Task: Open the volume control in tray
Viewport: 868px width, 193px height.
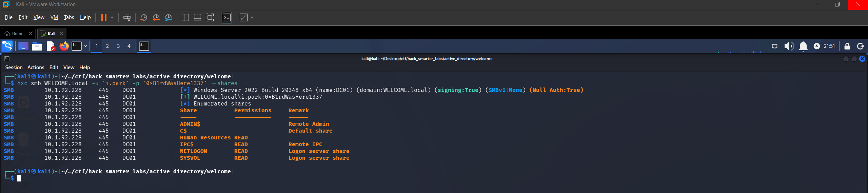Action: (x=789, y=46)
